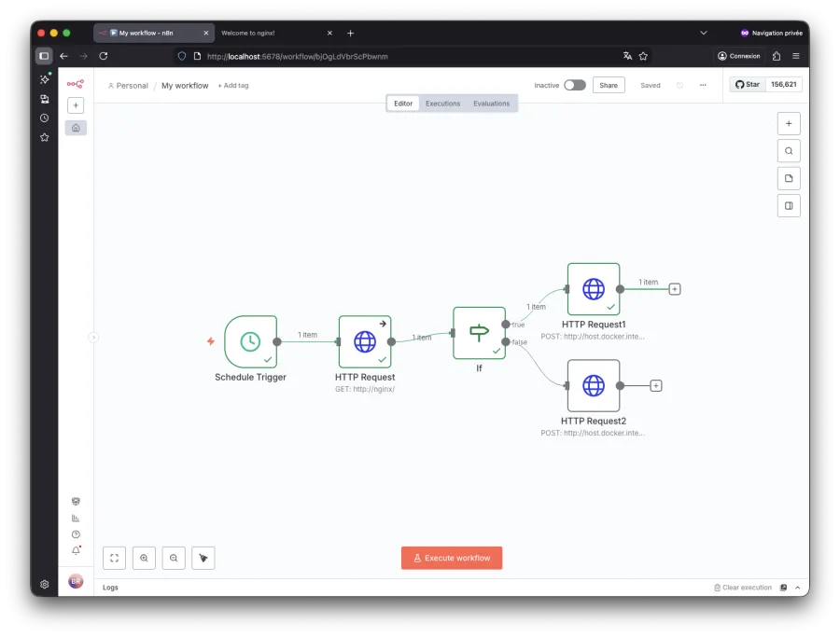Click the Share button
840x637 pixels.
609,85
